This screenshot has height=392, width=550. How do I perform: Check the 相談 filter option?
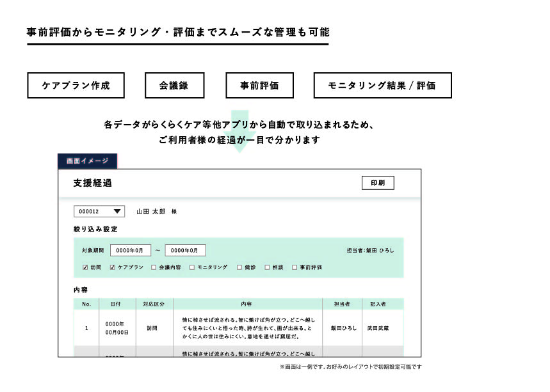tap(267, 269)
